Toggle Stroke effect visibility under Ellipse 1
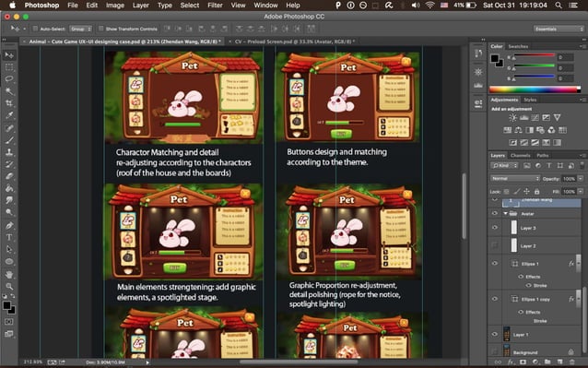This screenshot has height=368, width=588. 528,286
